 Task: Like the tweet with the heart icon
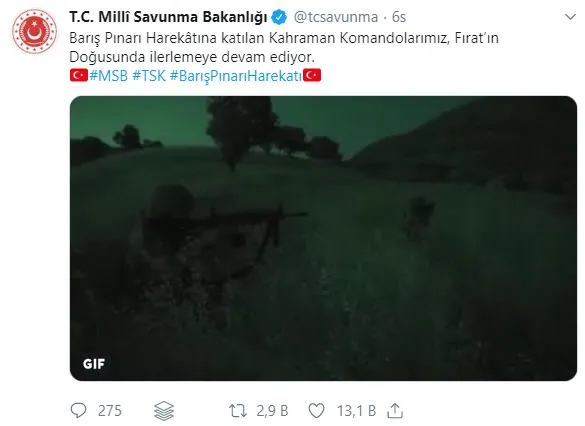[x=316, y=411]
